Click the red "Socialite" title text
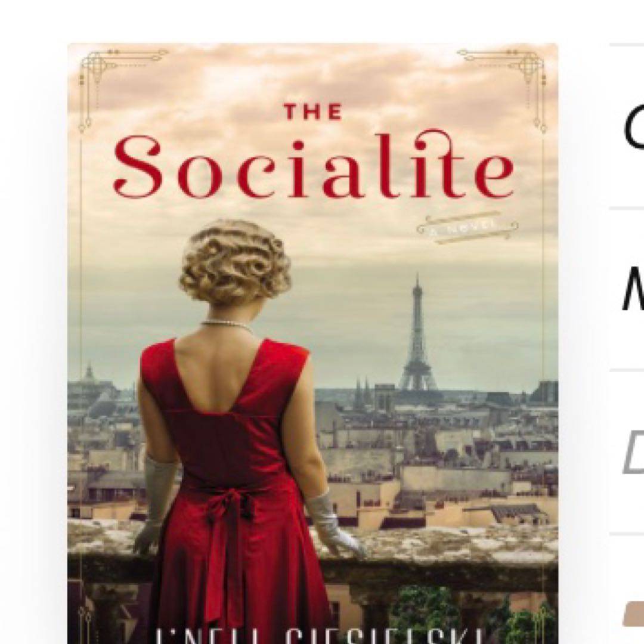 click(x=313, y=165)
